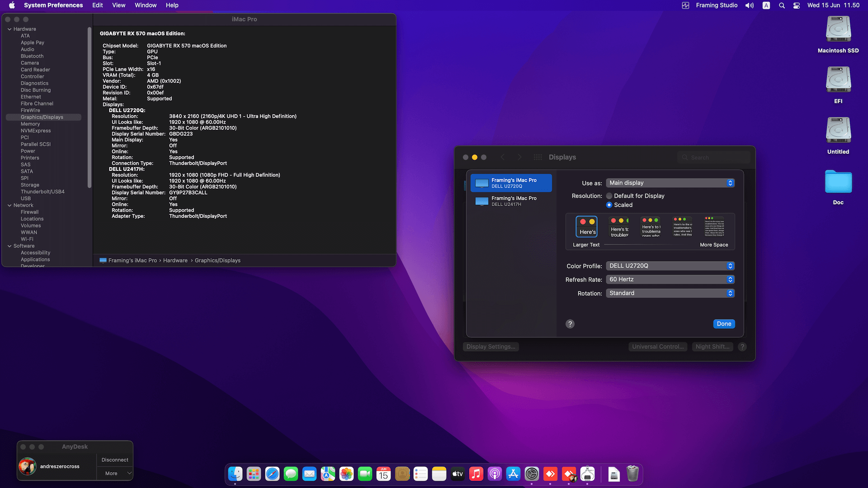Open the Edit menu
Viewport: 868px width, 488px height.
97,5
